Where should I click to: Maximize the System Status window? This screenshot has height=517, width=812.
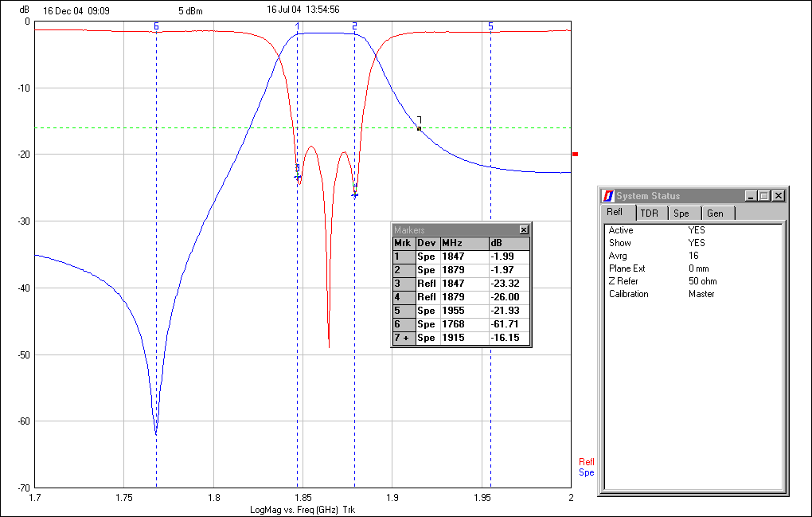(x=764, y=196)
